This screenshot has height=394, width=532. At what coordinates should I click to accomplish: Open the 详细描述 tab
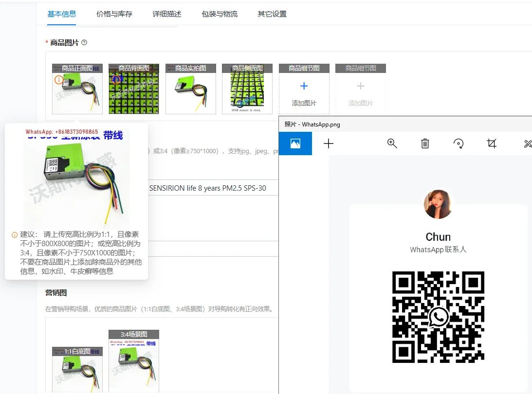(x=166, y=14)
